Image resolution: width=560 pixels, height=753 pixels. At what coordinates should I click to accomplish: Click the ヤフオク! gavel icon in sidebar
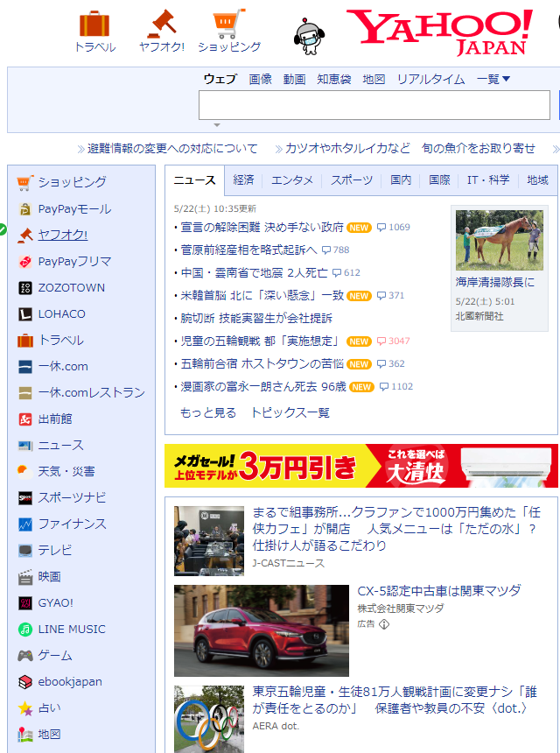click(x=25, y=236)
